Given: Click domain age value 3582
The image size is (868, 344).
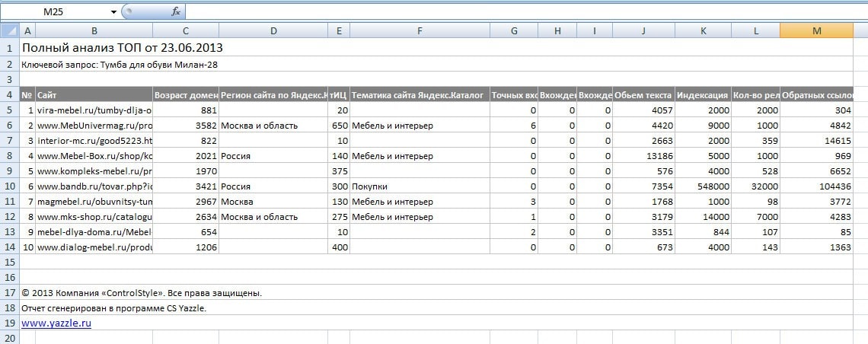Looking at the screenshot, I should pos(186,126).
